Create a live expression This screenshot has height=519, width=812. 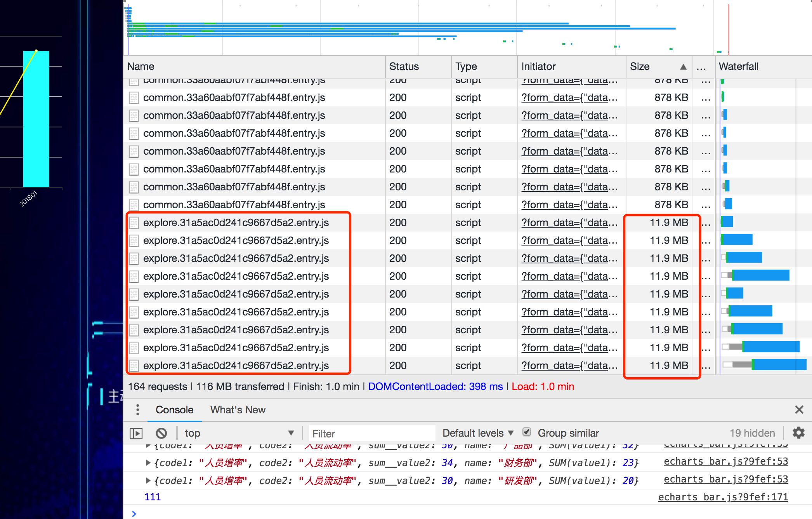click(x=136, y=433)
